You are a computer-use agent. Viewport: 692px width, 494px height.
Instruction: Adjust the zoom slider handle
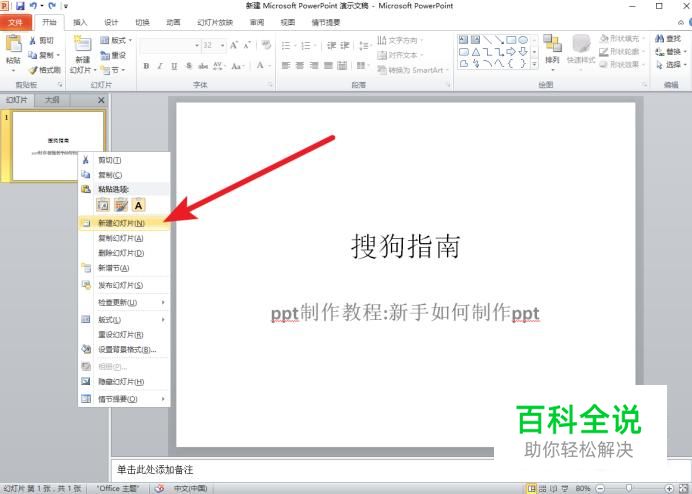(629, 488)
